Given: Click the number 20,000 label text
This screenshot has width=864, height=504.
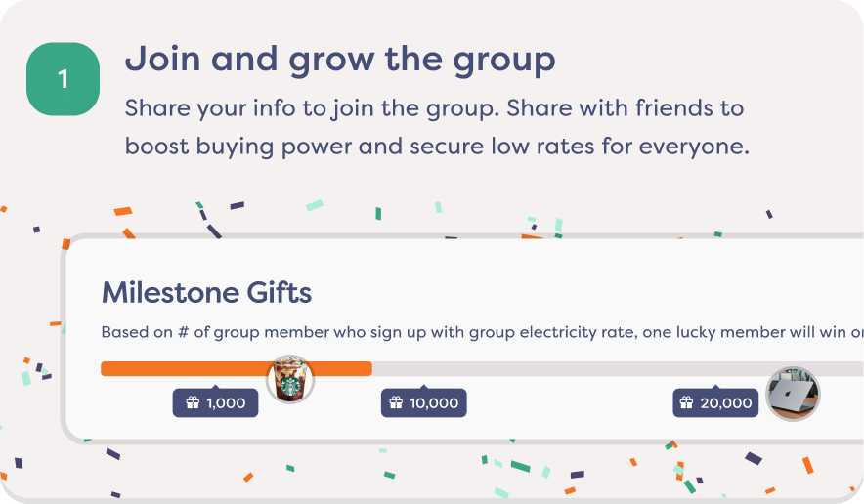Looking at the screenshot, I should (x=727, y=402).
